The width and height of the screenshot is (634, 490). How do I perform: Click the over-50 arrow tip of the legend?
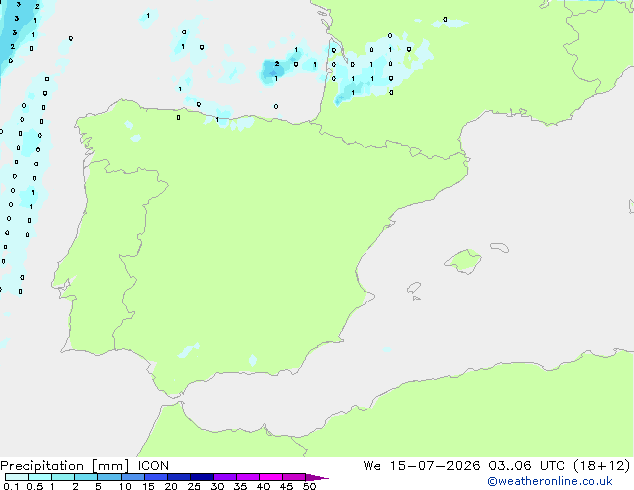click(317, 477)
